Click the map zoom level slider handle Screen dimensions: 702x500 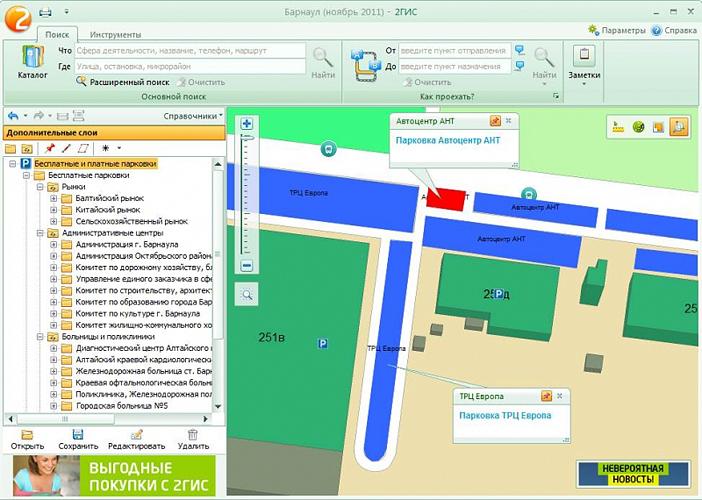tap(246, 137)
